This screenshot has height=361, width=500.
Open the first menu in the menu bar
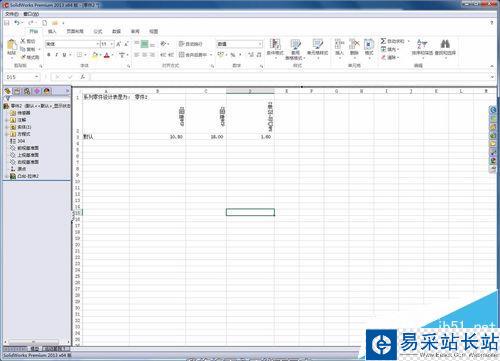(12, 14)
